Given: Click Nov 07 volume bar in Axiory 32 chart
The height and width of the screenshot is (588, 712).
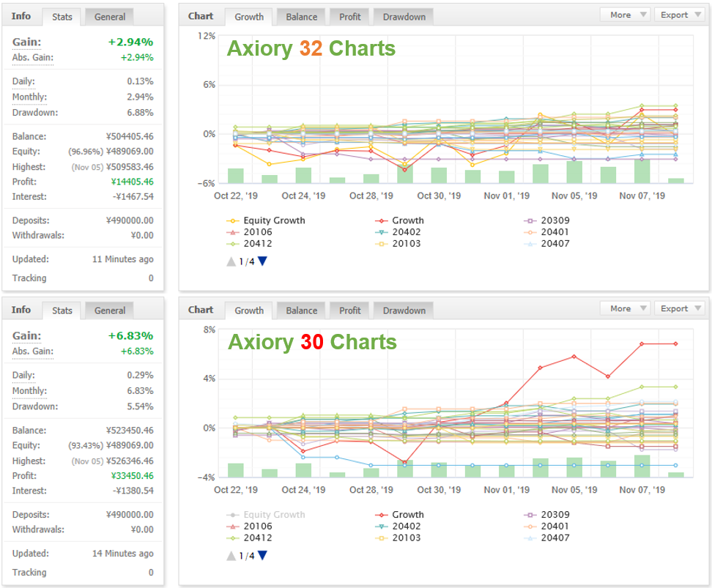Looking at the screenshot, I should 642,171.
